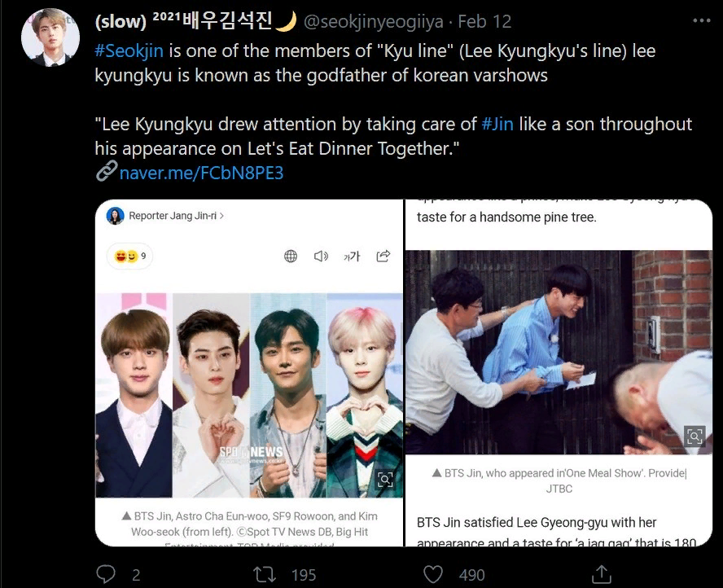723x588 pixels.
Task: Click the tweet author's profile avatar
Action: coord(50,37)
